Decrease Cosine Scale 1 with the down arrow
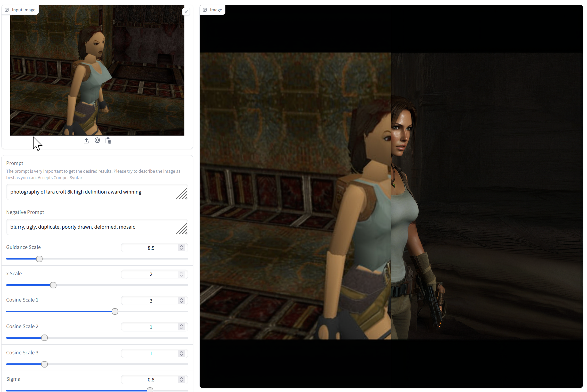The width and height of the screenshot is (587, 392). pos(182,302)
